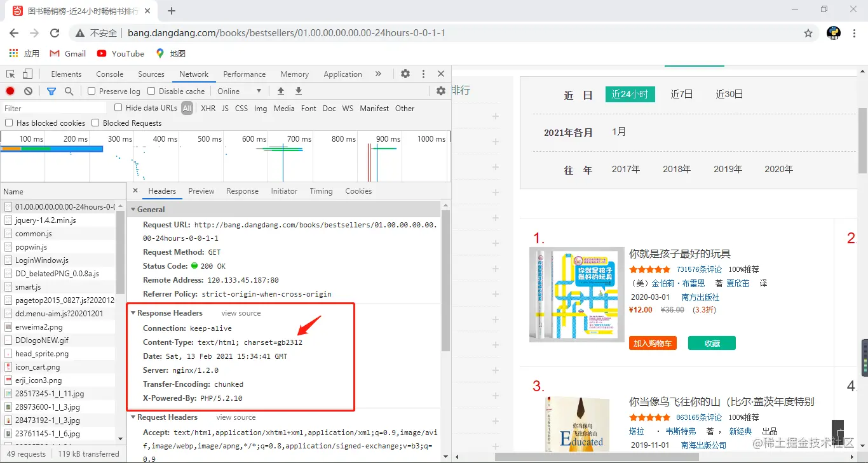Open the apps grid bookmark shortcut
Viewport: 868px width, 463px height.
25,53
